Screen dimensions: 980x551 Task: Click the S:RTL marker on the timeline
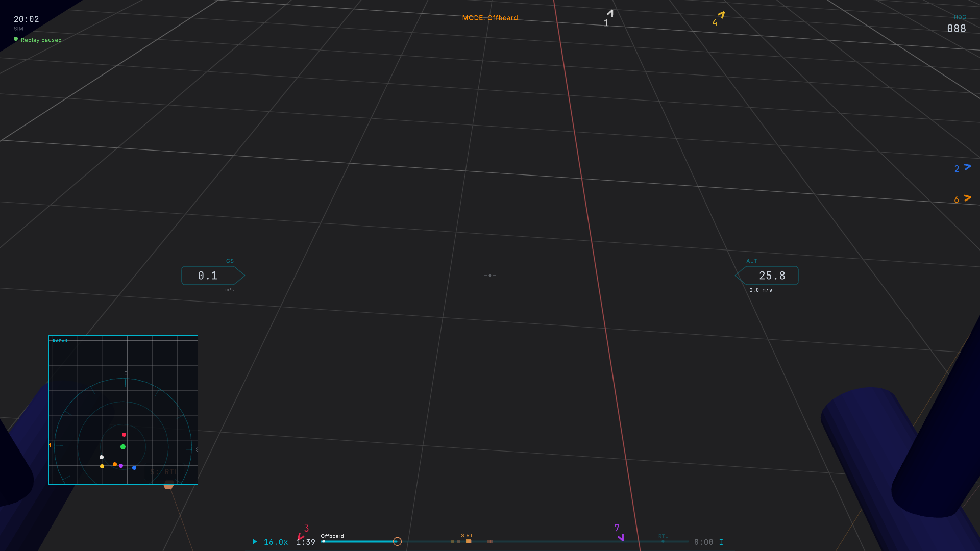coord(468,541)
